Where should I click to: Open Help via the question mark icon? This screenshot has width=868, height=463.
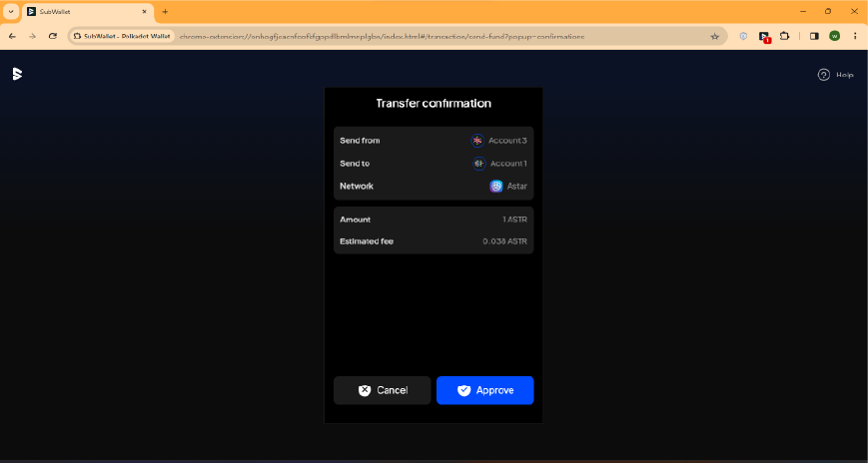click(x=824, y=75)
